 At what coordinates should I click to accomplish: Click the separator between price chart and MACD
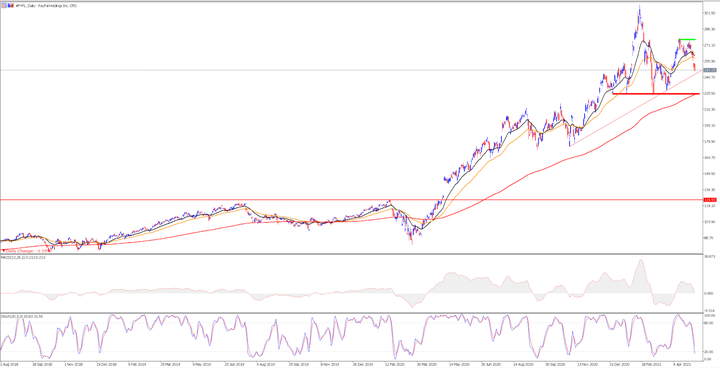[351, 254]
